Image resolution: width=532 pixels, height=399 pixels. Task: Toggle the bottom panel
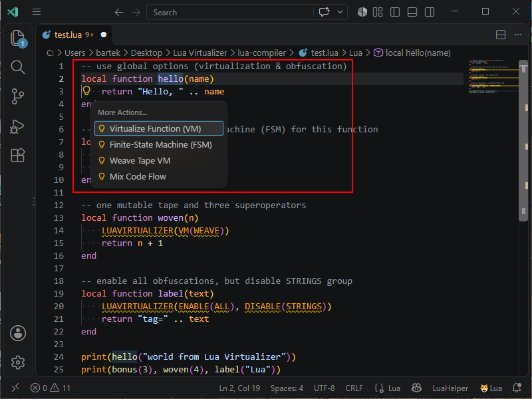tap(412, 12)
